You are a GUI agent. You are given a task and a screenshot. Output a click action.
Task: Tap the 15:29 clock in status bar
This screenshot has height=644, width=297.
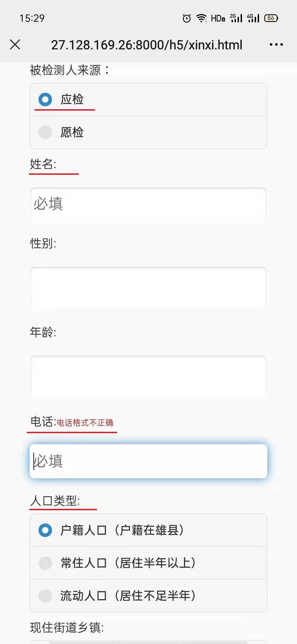[32, 18]
